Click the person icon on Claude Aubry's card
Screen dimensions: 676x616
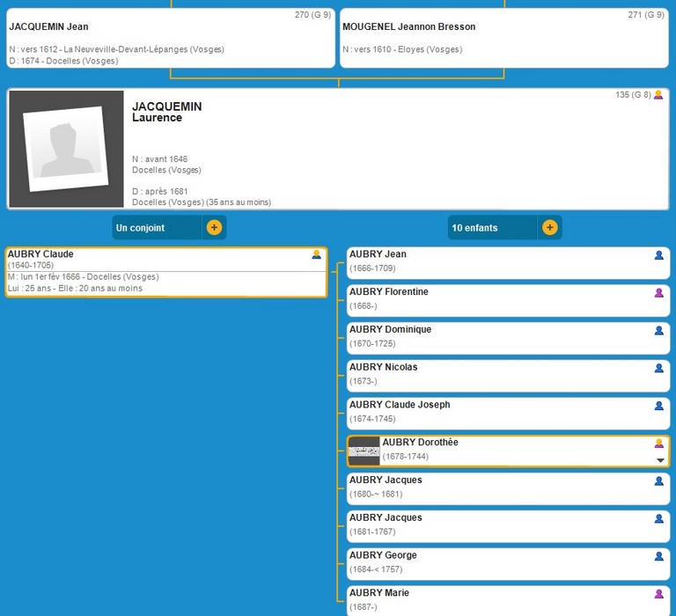(x=317, y=254)
